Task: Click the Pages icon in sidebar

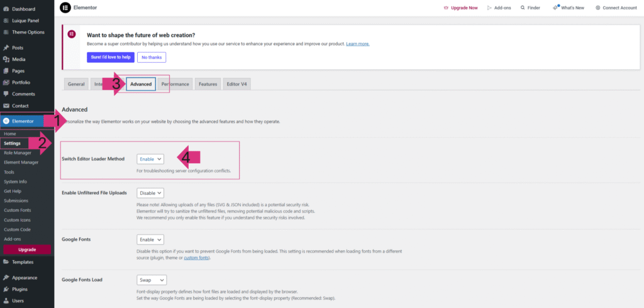Action: click(x=6, y=70)
